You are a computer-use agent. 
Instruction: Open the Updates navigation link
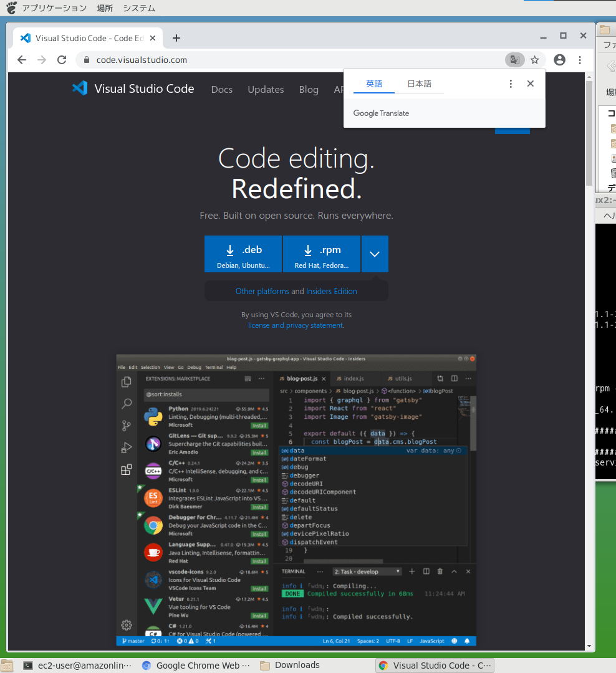click(266, 90)
